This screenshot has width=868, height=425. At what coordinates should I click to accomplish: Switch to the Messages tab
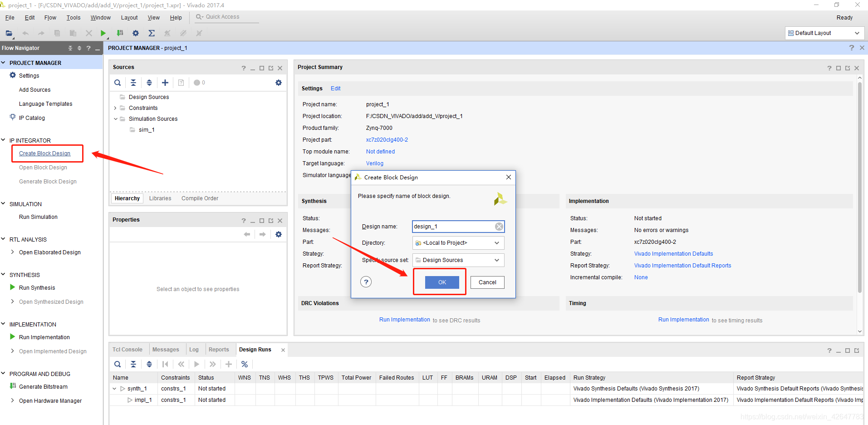(x=166, y=350)
